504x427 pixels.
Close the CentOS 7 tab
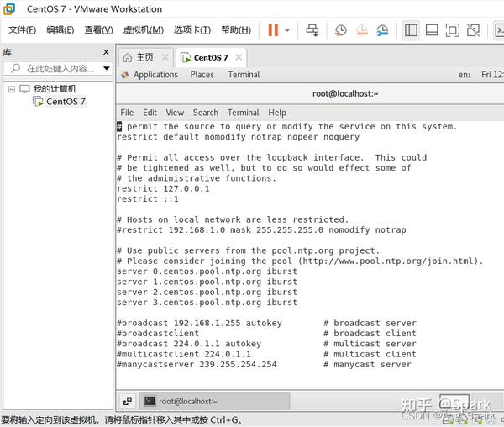coord(239,57)
